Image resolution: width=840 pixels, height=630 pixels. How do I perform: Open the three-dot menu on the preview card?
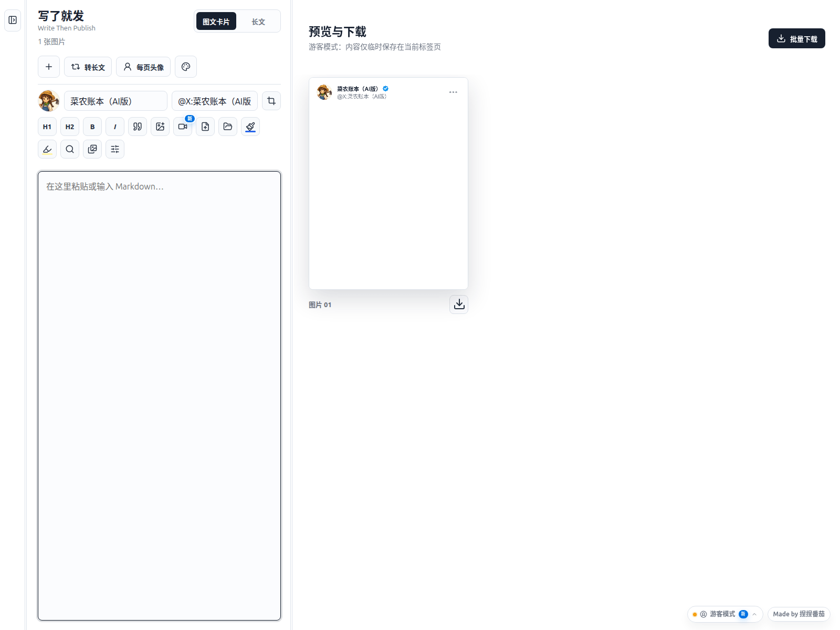coord(453,92)
